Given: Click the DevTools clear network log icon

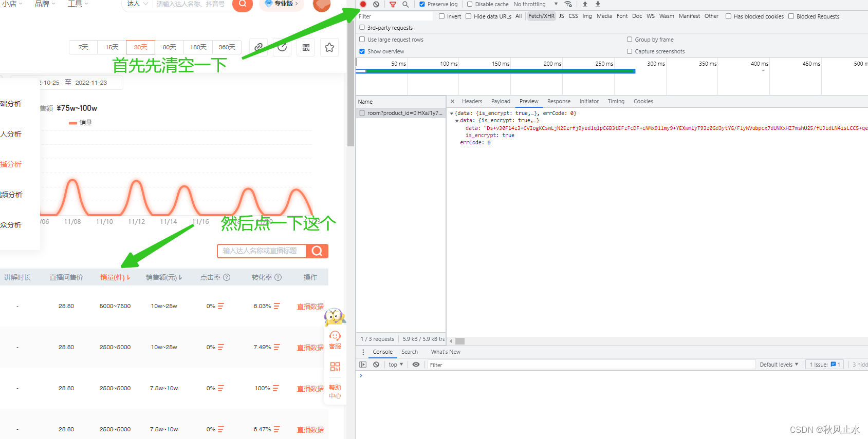Looking at the screenshot, I should pyautogui.click(x=376, y=4).
